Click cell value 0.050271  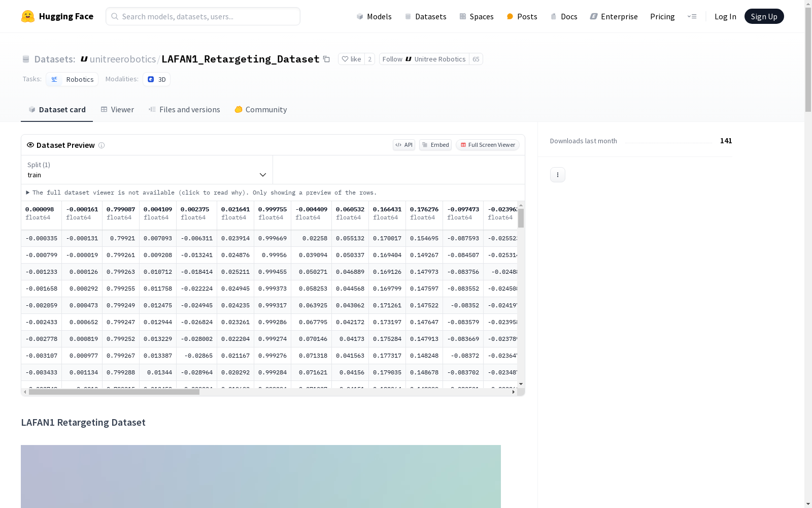pos(313,272)
